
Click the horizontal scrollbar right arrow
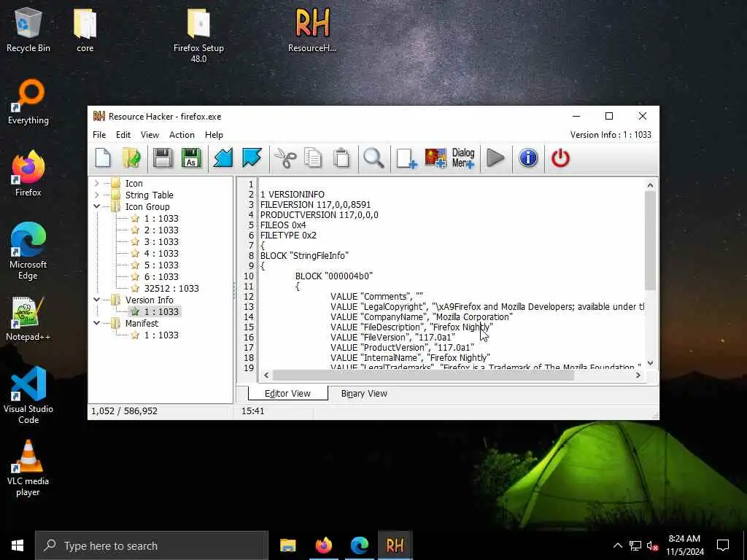(x=638, y=376)
